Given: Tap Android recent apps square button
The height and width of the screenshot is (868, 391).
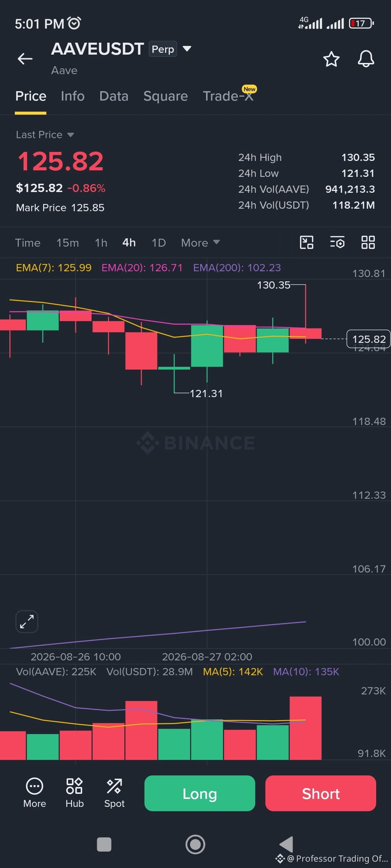Looking at the screenshot, I should tap(104, 844).
